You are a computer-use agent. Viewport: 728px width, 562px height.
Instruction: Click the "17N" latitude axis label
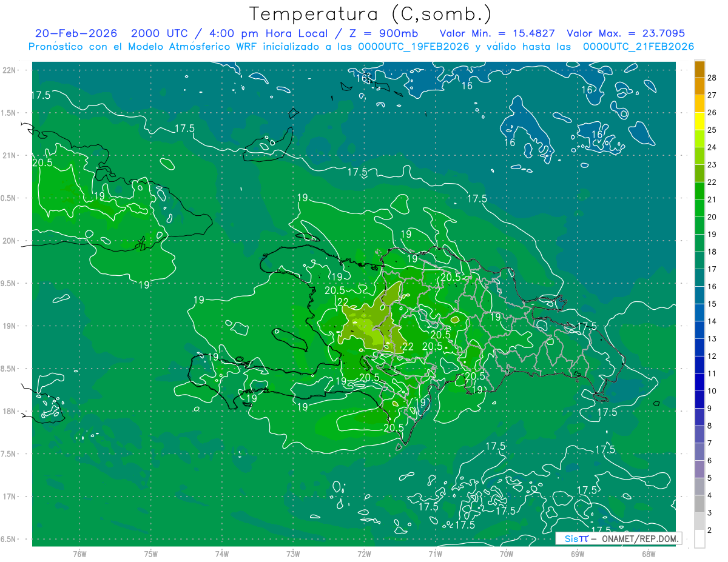click(x=10, y=497)
